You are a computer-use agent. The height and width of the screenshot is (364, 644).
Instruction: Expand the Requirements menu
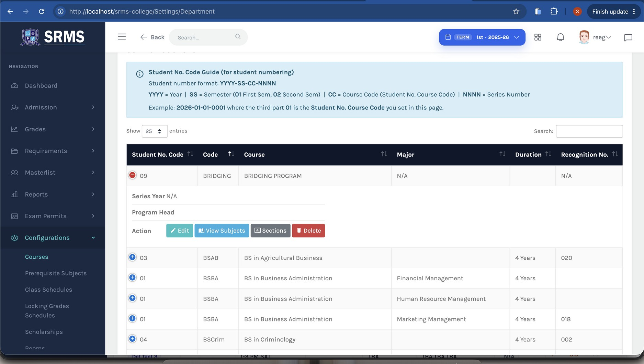pos(53,151)
